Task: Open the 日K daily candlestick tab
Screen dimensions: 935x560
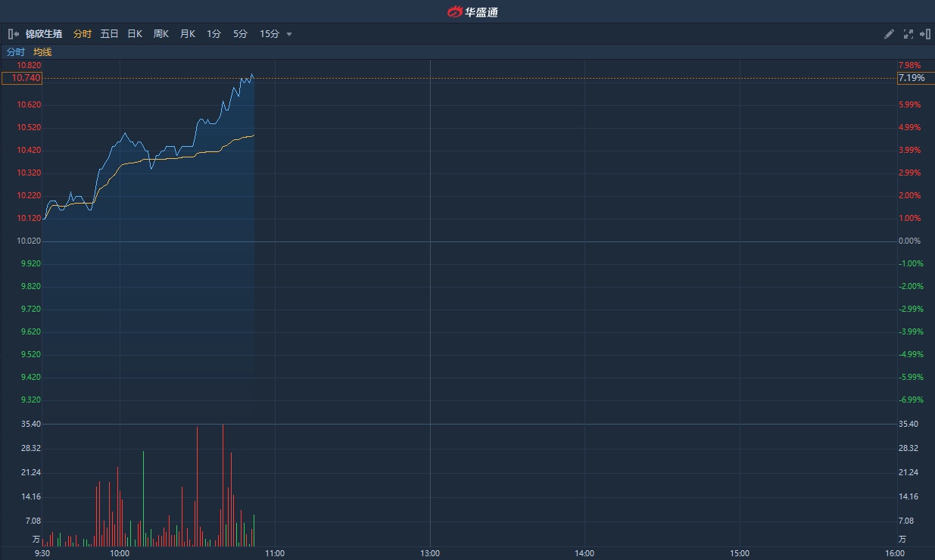Action: 135,34
